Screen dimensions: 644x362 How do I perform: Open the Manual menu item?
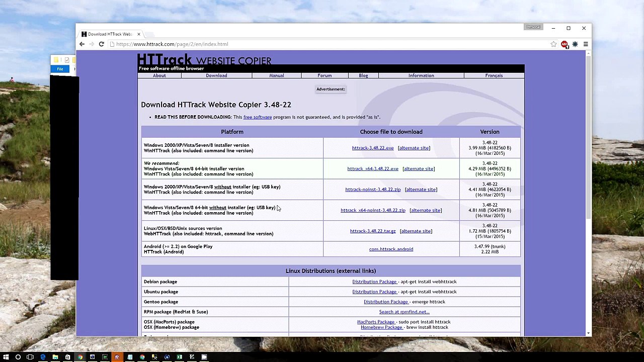point(276,75)
